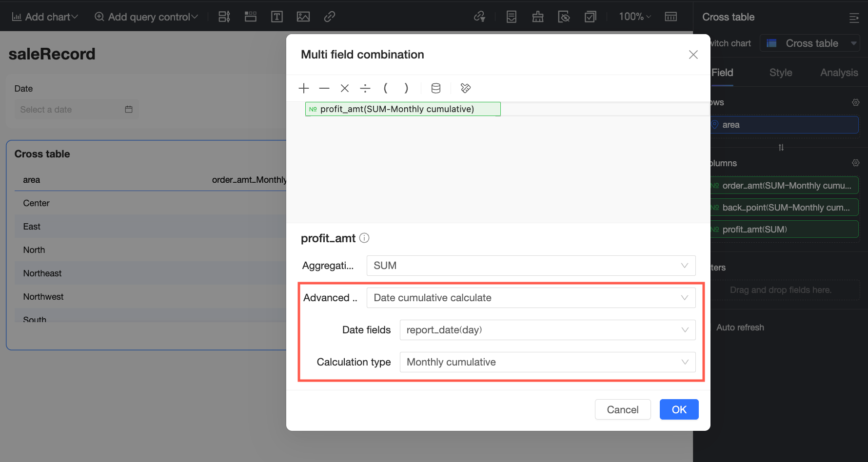Viewport: 868px width, 462px height.
Task: Click the info icon beside profit_amt
Action: pos(364,238)
